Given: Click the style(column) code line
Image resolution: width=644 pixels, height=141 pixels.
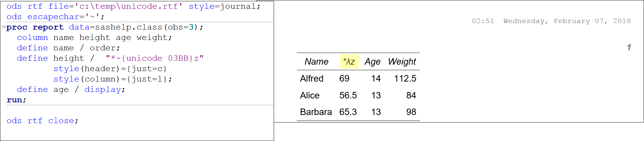Looking at the screenshot, I should 112,79.
